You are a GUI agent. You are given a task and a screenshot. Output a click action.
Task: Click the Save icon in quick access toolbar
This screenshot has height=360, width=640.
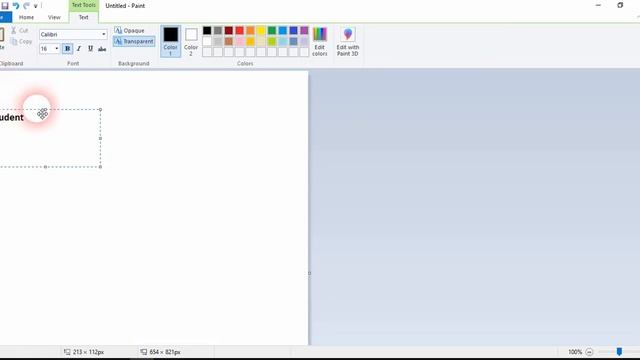[5, 6]
